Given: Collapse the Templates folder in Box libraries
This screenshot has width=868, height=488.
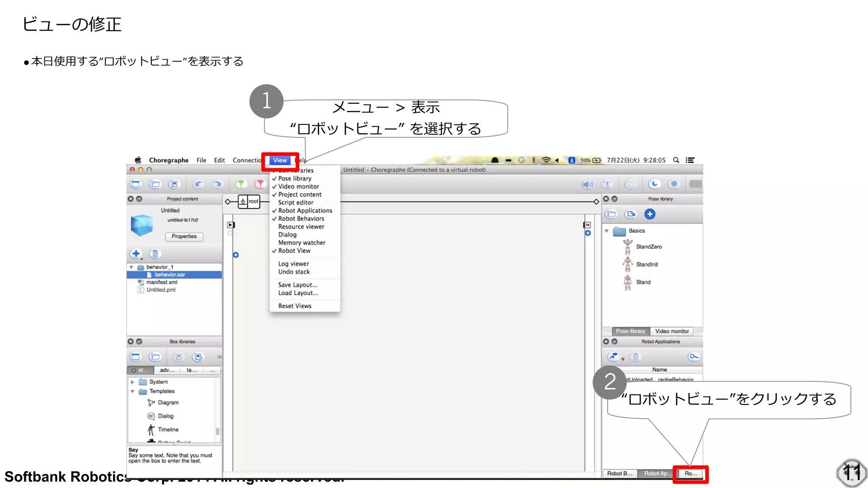Looking at the screenshot, I should pyautogui.click(x=132, y=391).
